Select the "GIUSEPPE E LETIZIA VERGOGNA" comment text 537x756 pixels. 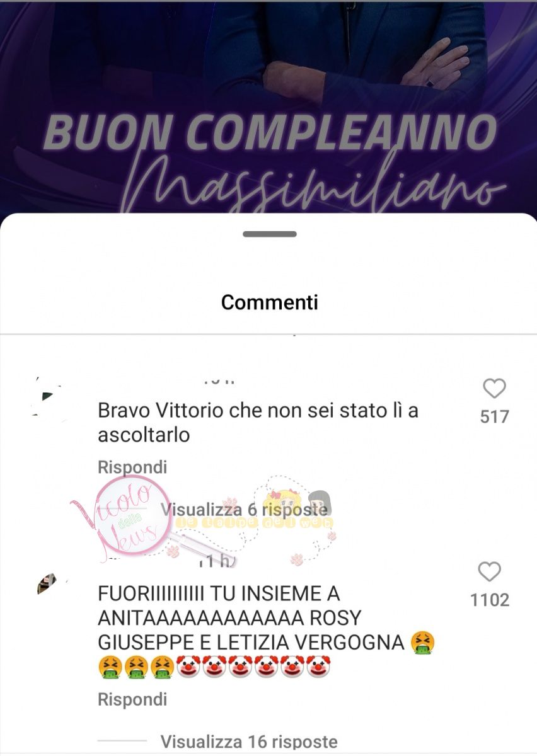(x=251, y=643)
